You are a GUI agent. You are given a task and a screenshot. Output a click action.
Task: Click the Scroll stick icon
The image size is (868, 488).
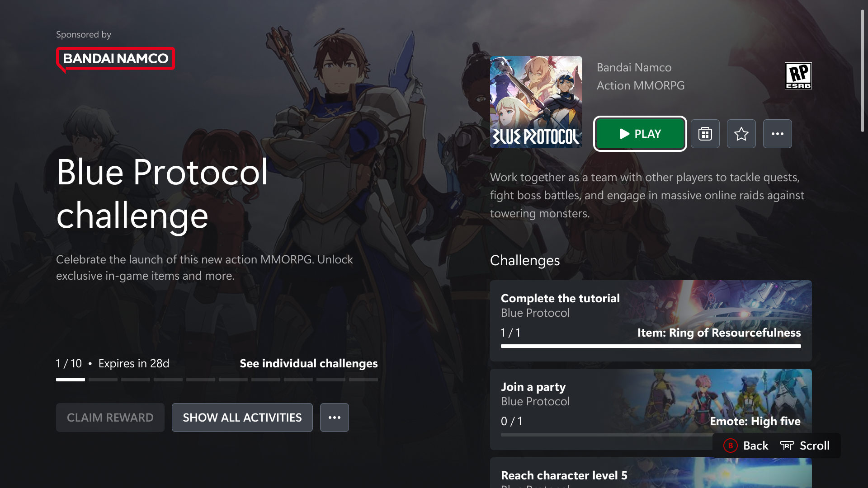pos(787,446)
